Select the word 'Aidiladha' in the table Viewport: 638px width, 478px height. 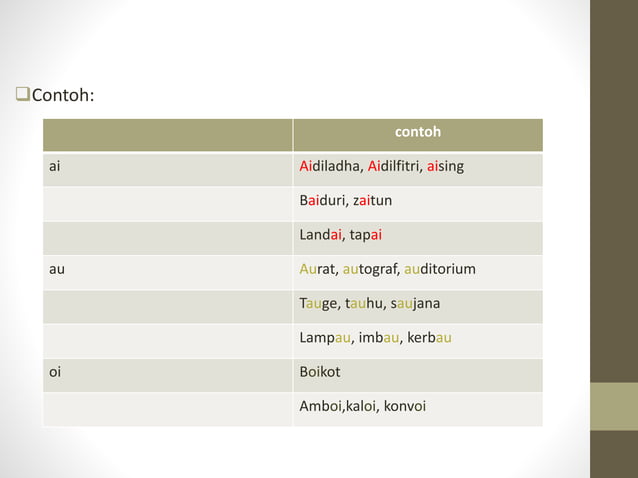coord(330,167)
